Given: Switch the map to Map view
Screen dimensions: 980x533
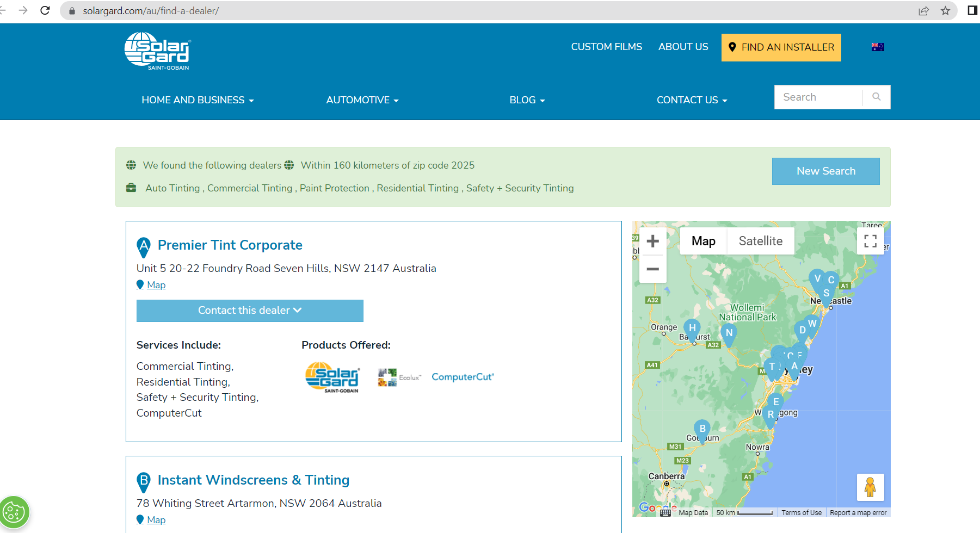Looking at the screenshot, I should (704, 241).
